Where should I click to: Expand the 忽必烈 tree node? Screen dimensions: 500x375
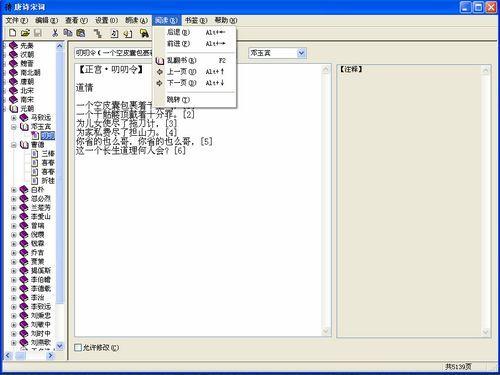pyautogui.click(x=14, y=199)
